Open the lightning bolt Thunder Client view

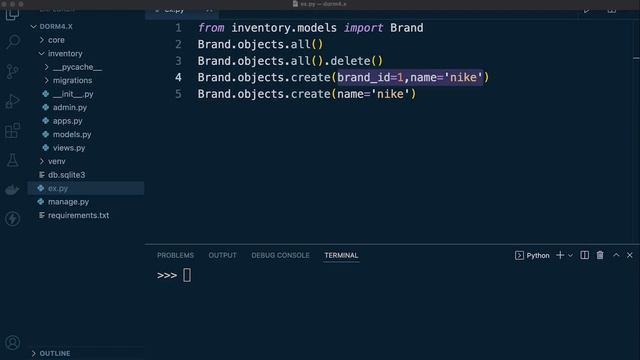[13, 219]
